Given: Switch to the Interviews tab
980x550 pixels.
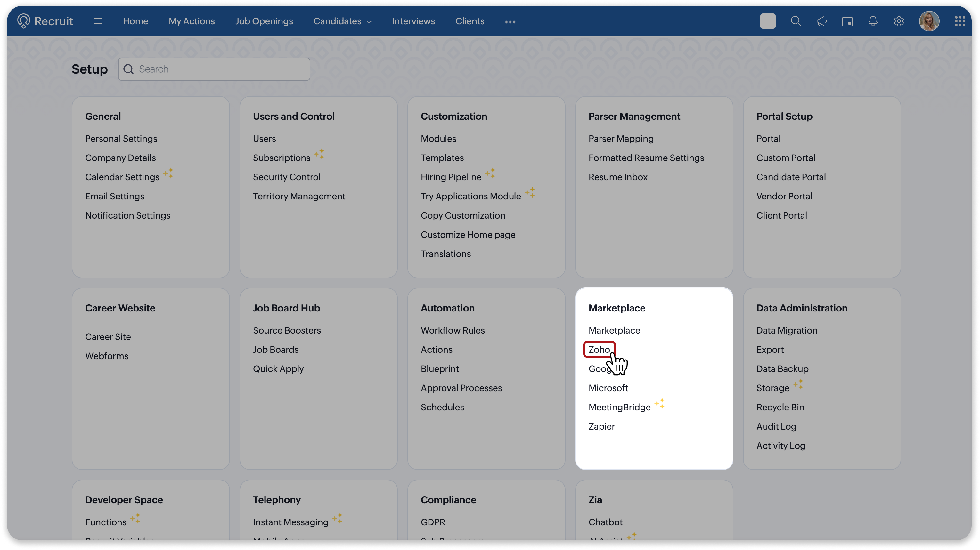Looking at the screenshot, I should tap(413, 21).
